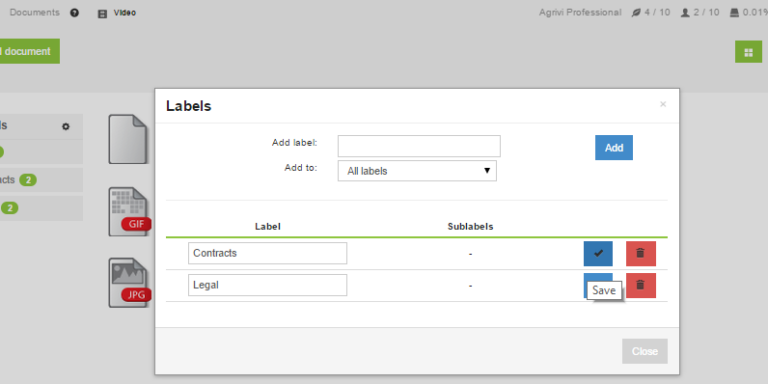
Task: Click the storage usage icon
Action: [x=734, y=13]
